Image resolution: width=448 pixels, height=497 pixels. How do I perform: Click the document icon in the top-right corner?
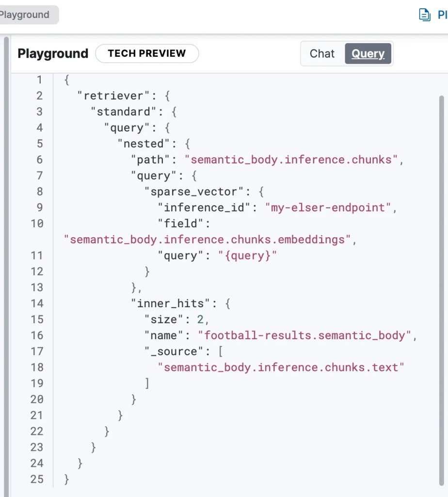[425, 15]
